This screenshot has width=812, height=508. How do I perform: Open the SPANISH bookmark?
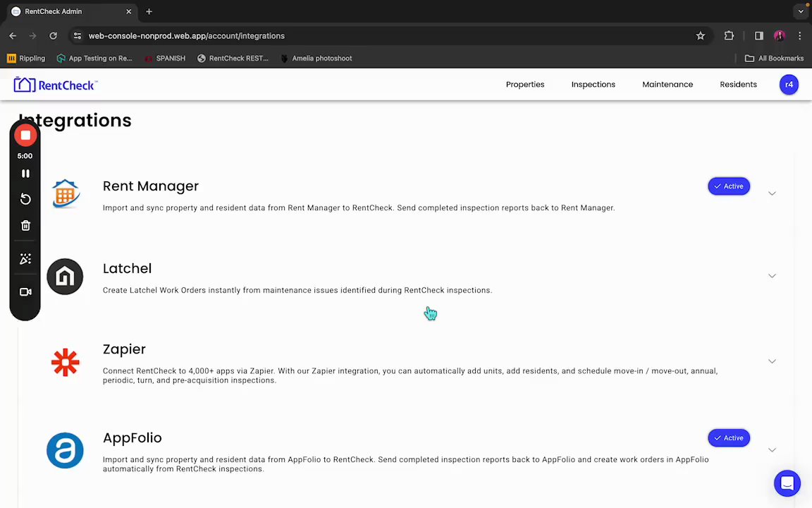point(165,58)
